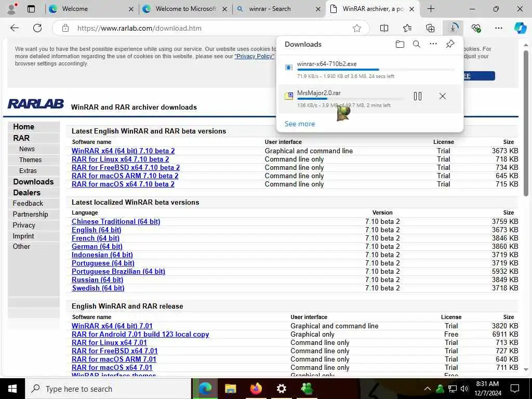532x399 pixels.
Task: Open Feedback in site navigation
Action: point(28,203)
